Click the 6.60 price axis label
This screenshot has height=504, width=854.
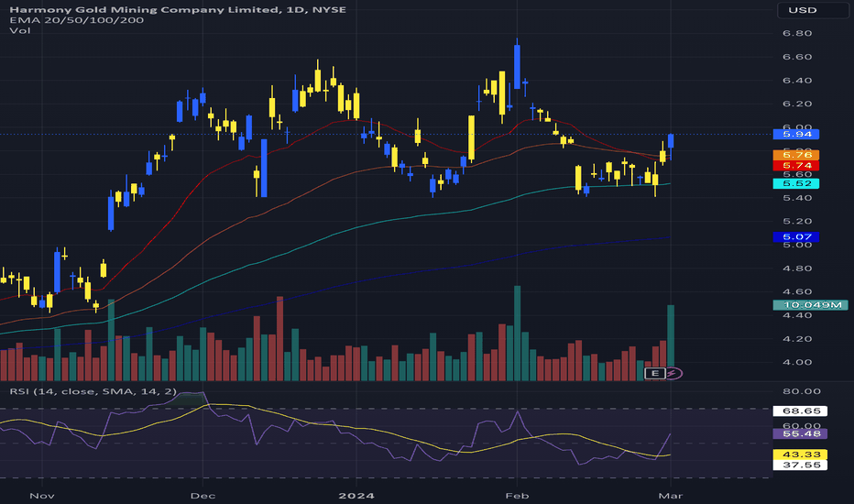797,57
